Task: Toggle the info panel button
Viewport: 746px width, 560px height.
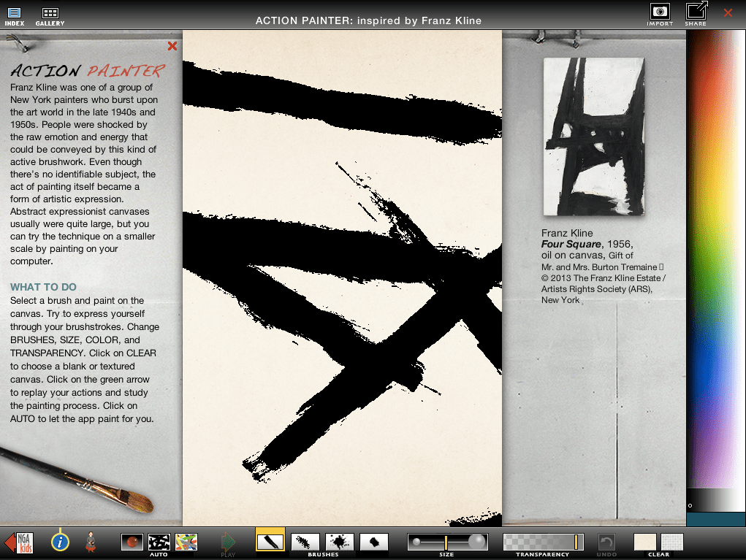Action: pos(60,542)
